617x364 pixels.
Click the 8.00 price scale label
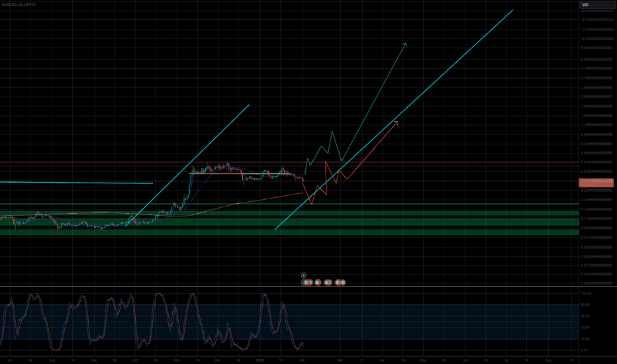click(597, 48)
